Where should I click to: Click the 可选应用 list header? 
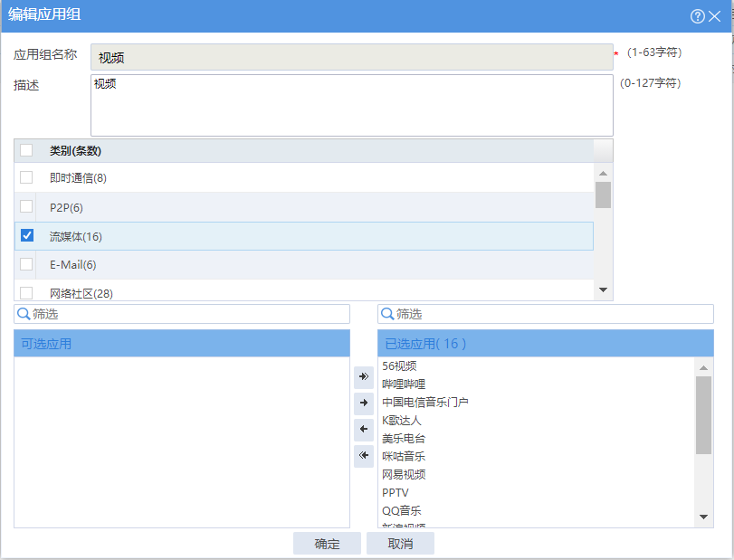[x=182, y=344]
